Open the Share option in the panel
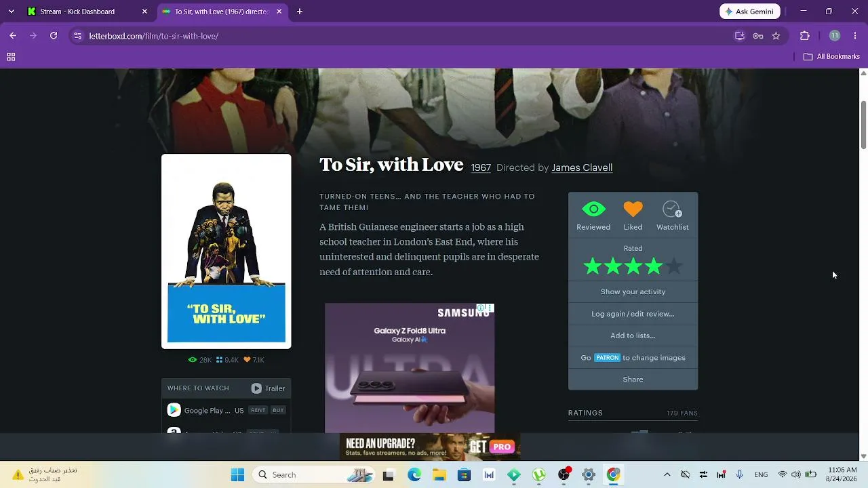The width and height of the screenshot is (868, 488). click(x=633, y=380)
